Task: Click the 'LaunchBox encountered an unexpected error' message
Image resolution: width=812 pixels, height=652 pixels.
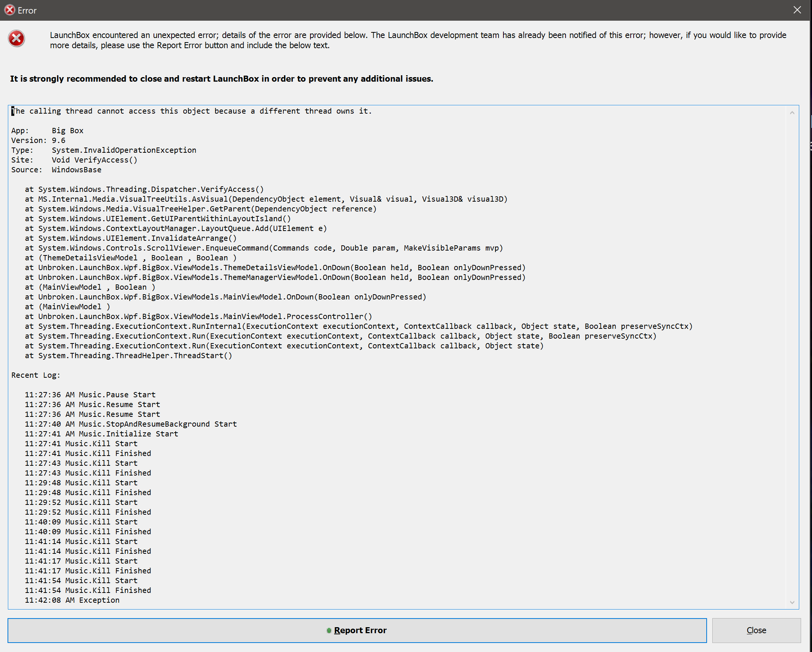Action: 418,40
